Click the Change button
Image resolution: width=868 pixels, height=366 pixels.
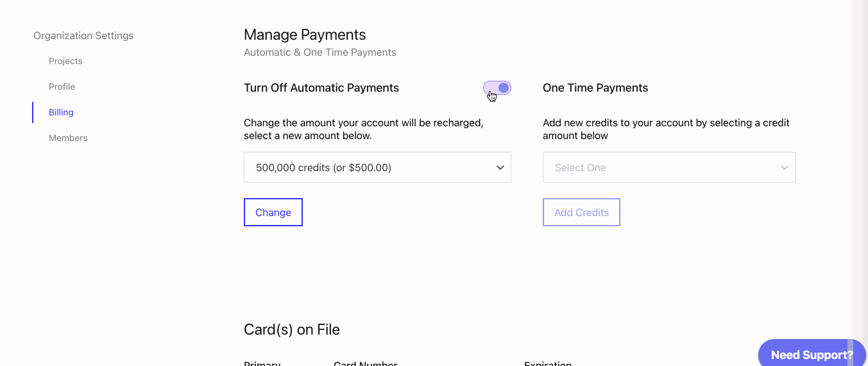[x=273, y=212]
